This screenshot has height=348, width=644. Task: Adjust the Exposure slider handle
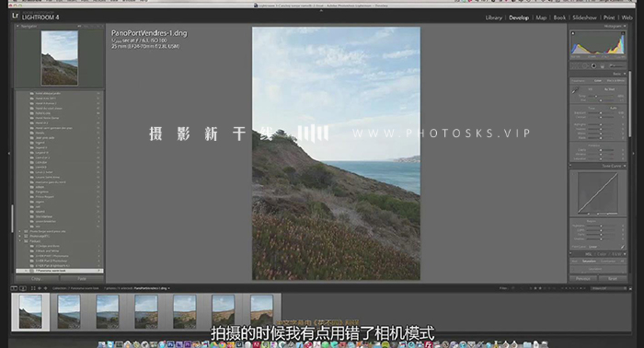pyautogui.click(x=601, y=112)
